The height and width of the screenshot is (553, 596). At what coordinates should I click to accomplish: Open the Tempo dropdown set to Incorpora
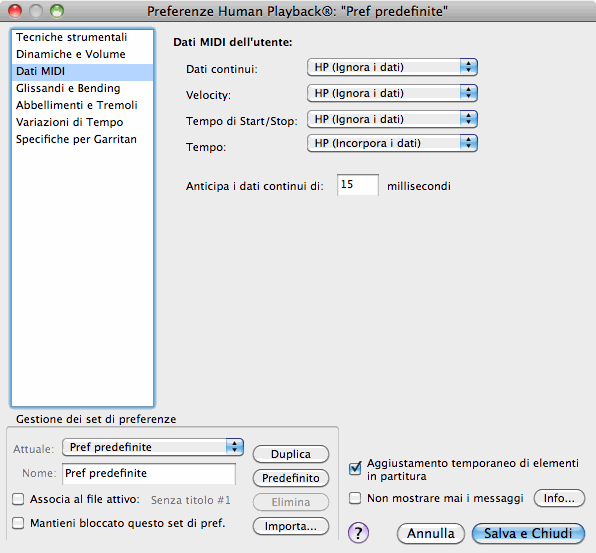392,143
